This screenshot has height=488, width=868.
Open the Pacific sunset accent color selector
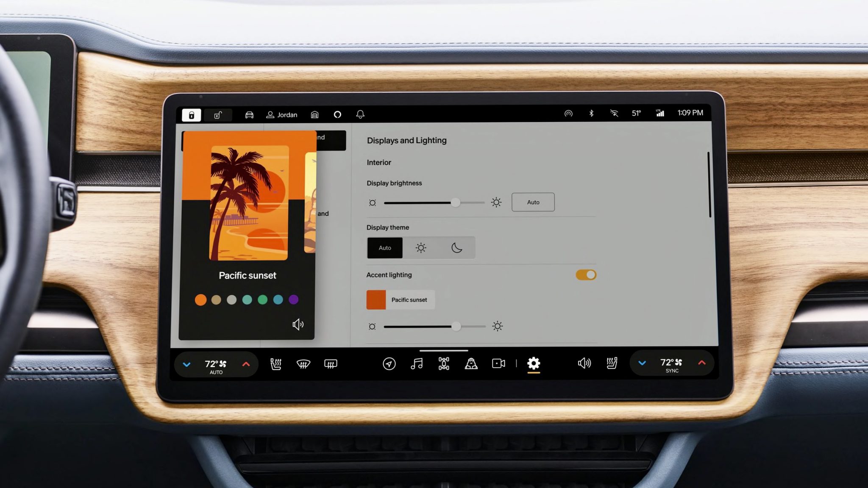[401, 300]
